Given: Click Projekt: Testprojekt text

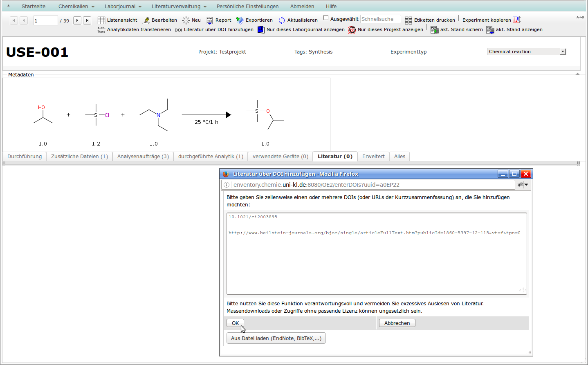Looking at the screenshot, I should pyautogui.click(x=222, y=52).
